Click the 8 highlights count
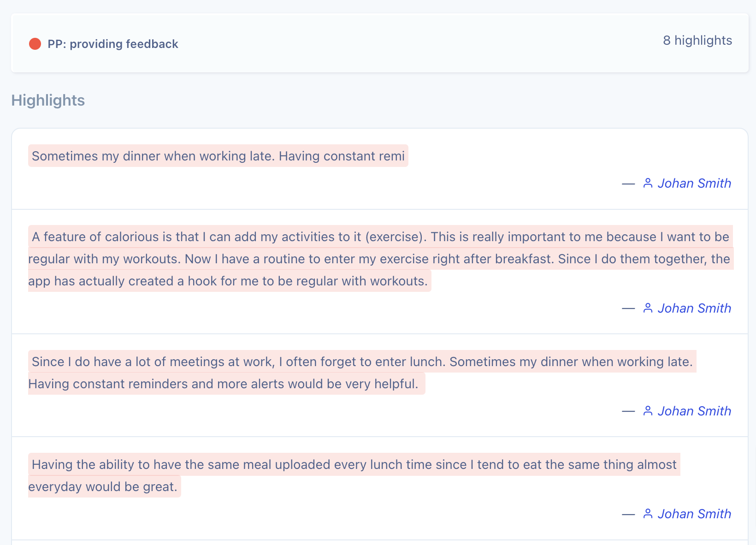The width and height of the screenshot is (756, 545). click(x=697, y=41)
